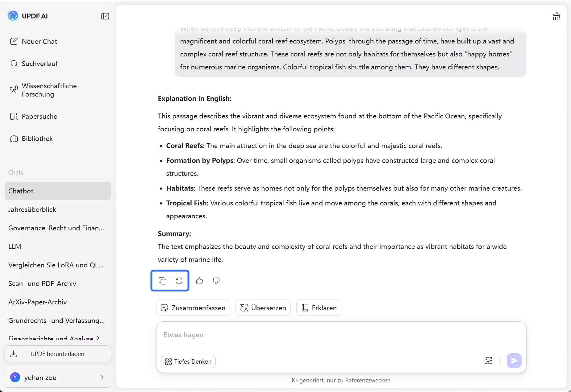571x392 pixels.
Task: Focus the Etwas fragen input field
Action: pyautogui.click(x=341, y=335)
